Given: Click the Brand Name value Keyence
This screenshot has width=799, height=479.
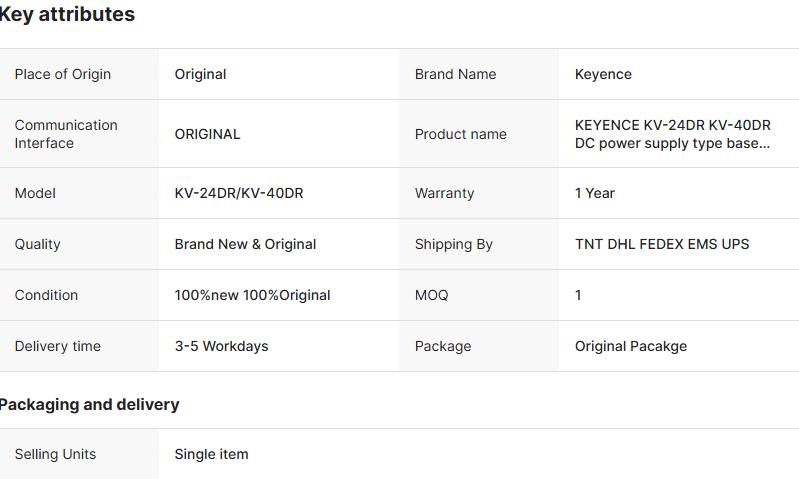Looking at the screenshot, I should point(603,74).
